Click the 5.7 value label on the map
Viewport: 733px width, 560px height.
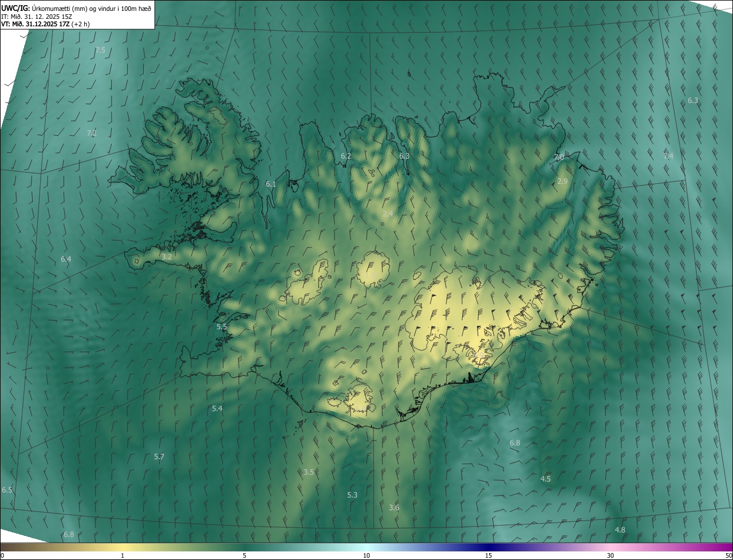tap(159, 456)
